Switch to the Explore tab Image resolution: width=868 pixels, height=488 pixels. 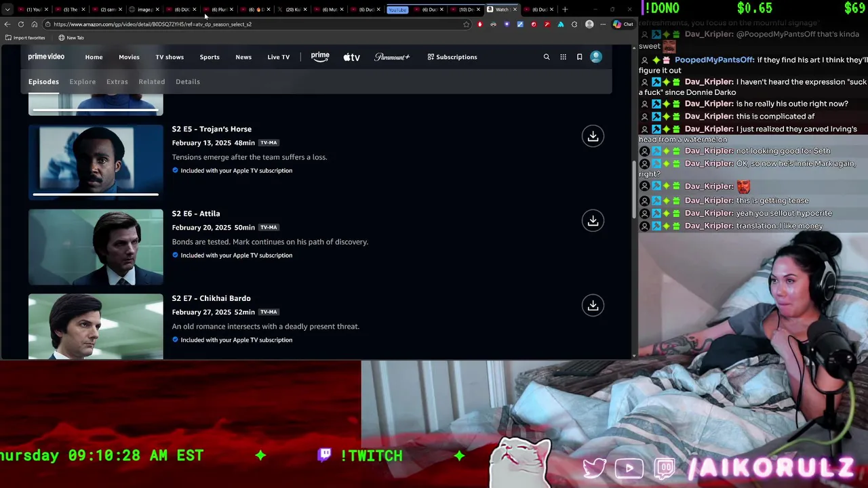click(x=83, y=81)
